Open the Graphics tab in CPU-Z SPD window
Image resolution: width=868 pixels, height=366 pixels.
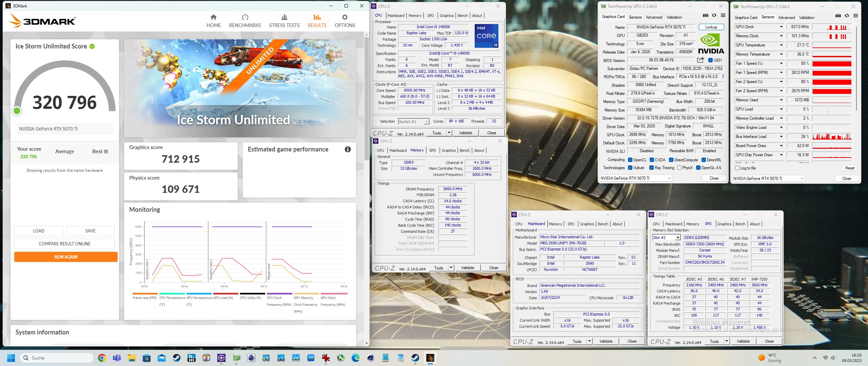point(724,224)
